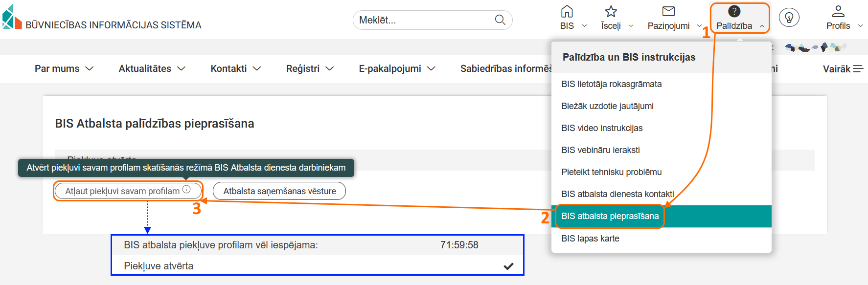
Task: Click into the Meklēt search field
Action: [421, 20]
